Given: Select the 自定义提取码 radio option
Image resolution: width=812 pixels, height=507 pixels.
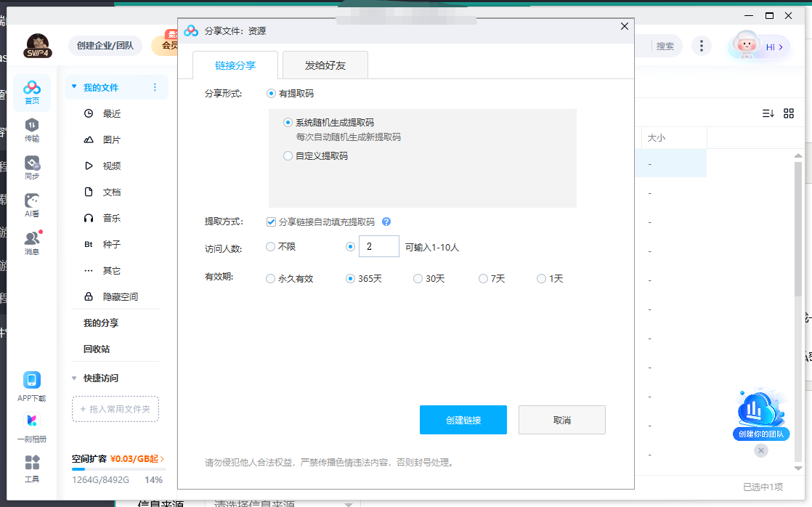Looking at the screenshot, I should tap(288, 155).
